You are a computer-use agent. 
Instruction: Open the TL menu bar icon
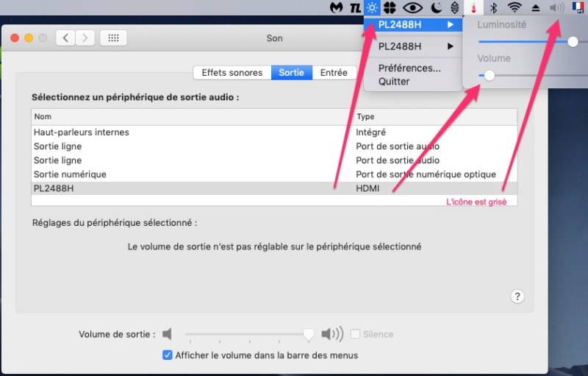355,8
